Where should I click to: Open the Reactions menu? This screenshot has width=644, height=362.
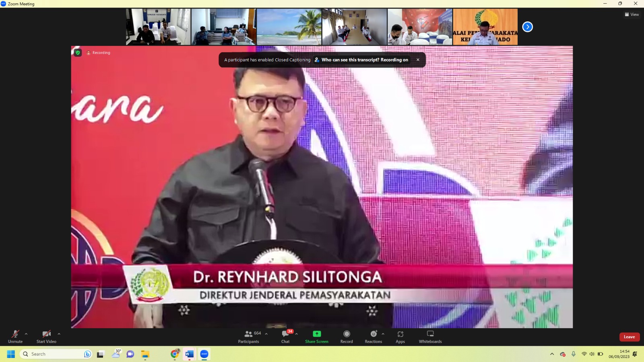click(x=373, y=337)
